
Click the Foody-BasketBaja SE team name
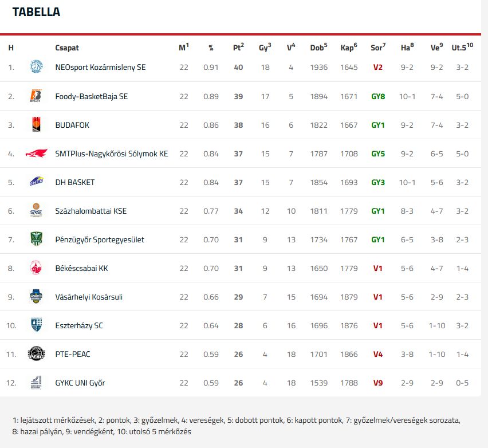[x=91, y=96]
